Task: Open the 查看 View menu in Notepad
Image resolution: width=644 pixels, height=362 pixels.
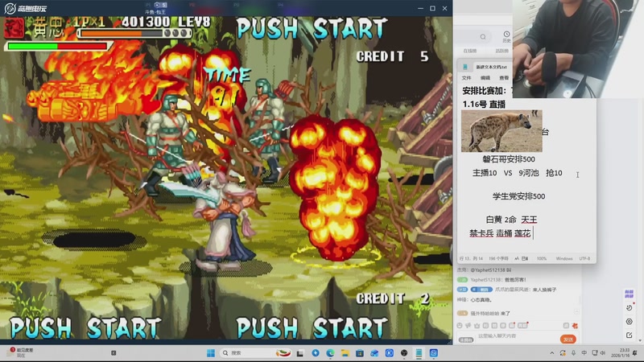Action: point(504,78)
